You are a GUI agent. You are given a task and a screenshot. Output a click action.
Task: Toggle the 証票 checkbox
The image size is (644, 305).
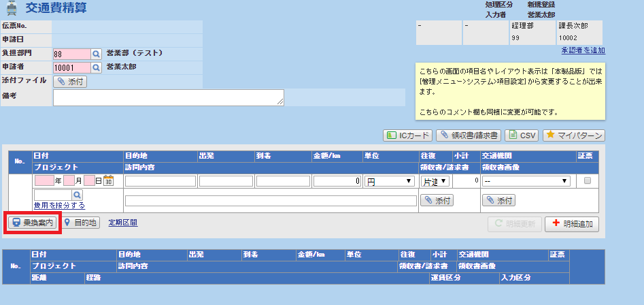coord(588,180)
